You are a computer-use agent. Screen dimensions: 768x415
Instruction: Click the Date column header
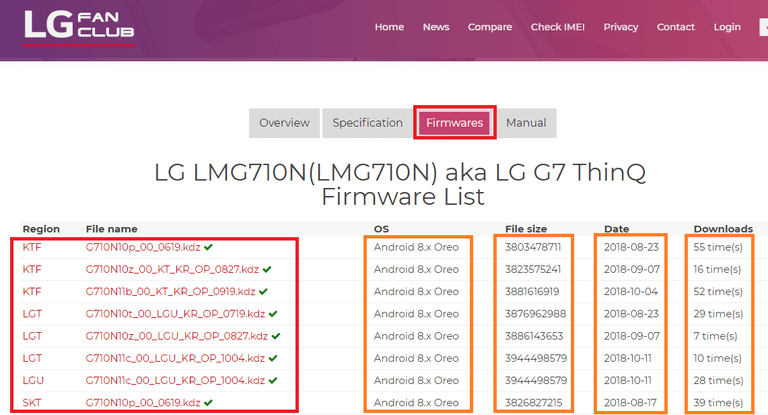(x=617, y=229)
